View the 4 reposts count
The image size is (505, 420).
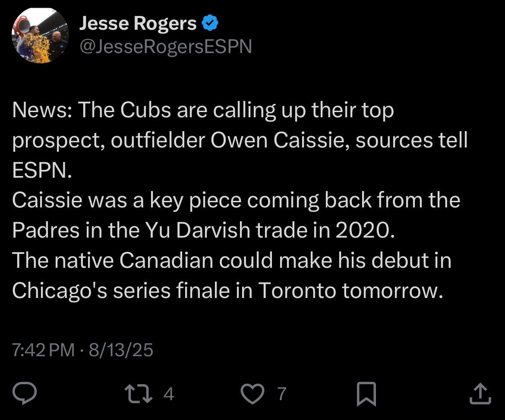coord(167,394)
